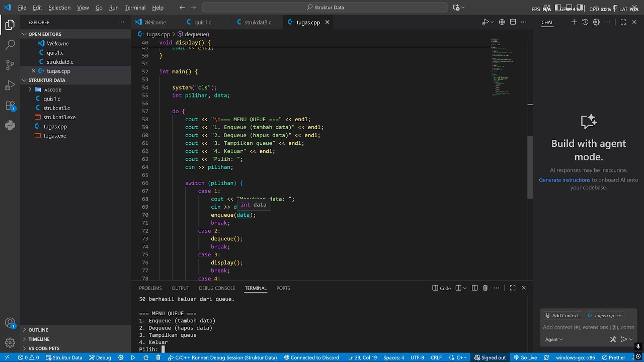Expand the Timeline section
Screen dimensions: 644x362
pos(75,339)
